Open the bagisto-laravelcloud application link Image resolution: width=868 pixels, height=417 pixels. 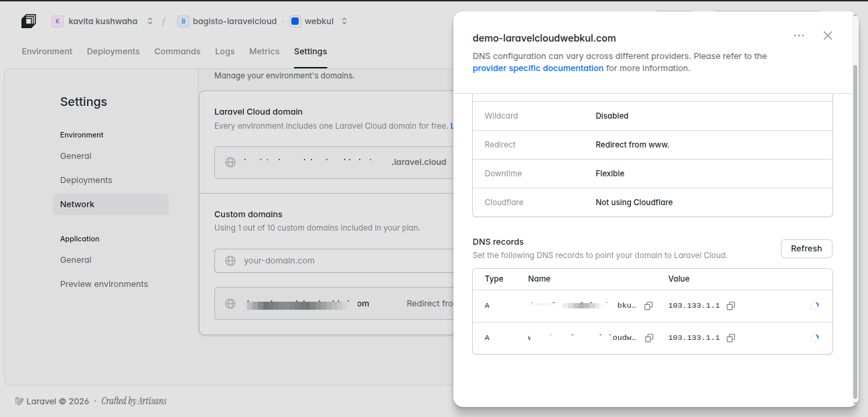coord(234,21)
